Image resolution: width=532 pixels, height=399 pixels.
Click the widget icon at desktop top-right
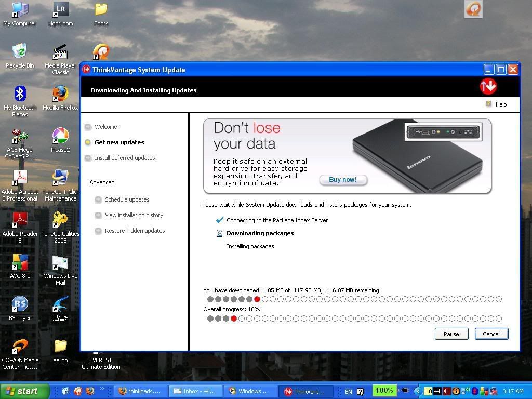[x=473, y=9]
